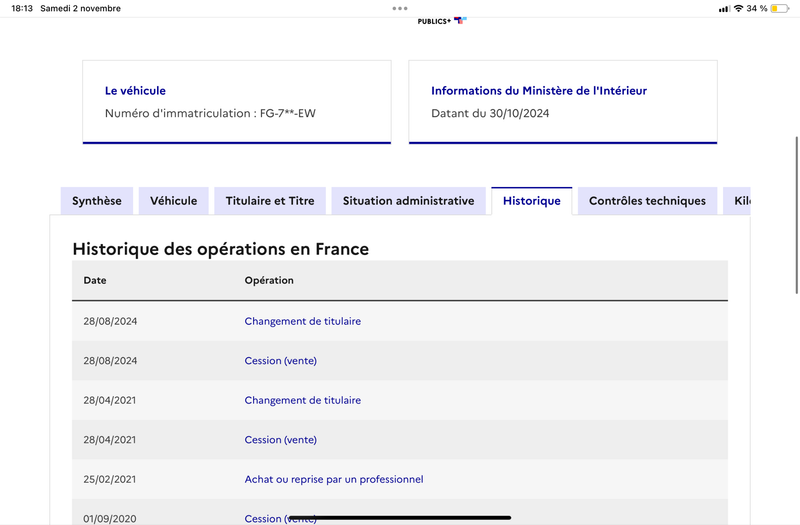
Task: Click Cession (vente) dated 01/09/2020
Action: (281, 518)
